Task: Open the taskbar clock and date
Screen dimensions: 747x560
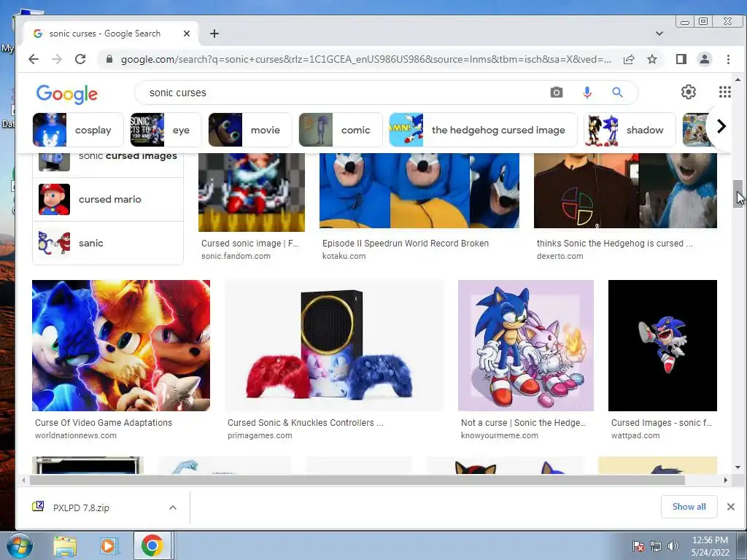Action: [710, 546]
